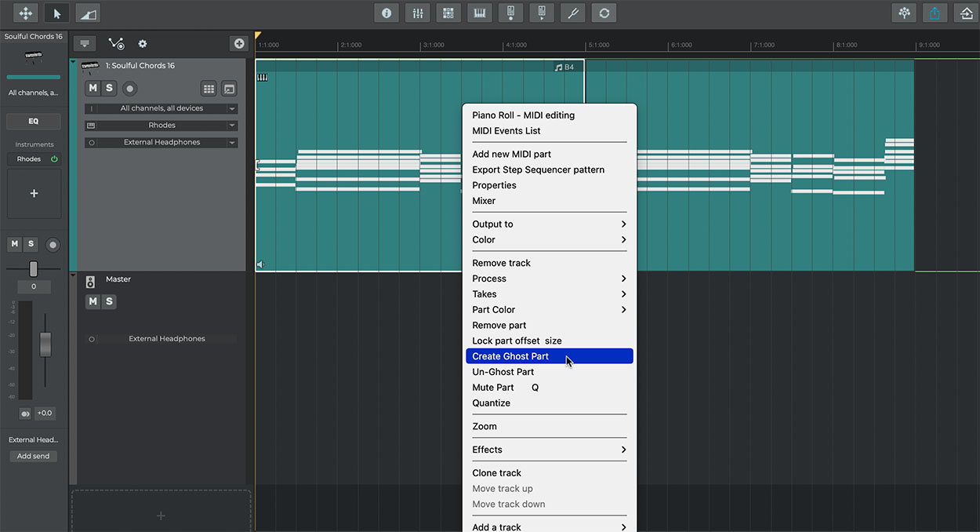Select the arrow pointer tool
Viewport: 980px width, 532px height.
click(56, 13)
